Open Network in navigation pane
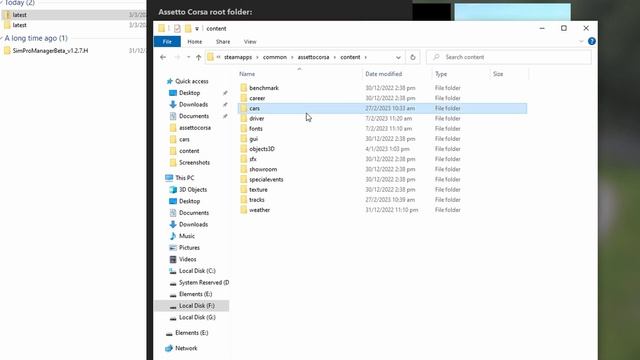Screen dimensions: 640x360 click(x=186, y=348)
